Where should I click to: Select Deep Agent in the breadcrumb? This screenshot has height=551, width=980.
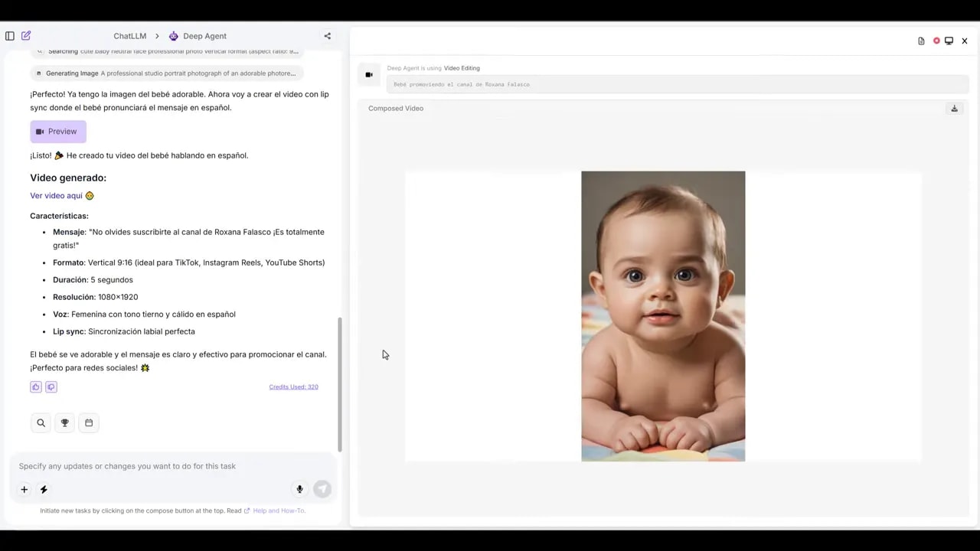(x=204, y=35)
